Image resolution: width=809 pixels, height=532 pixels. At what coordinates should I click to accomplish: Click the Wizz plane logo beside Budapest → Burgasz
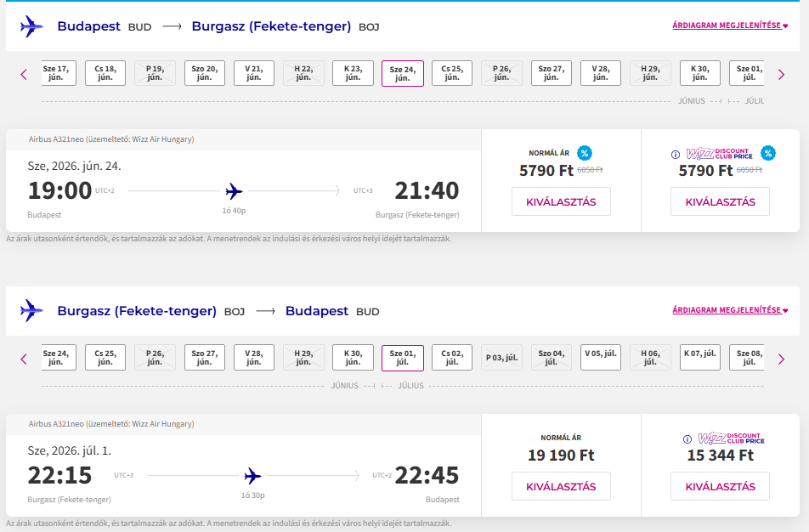[31, 26]
